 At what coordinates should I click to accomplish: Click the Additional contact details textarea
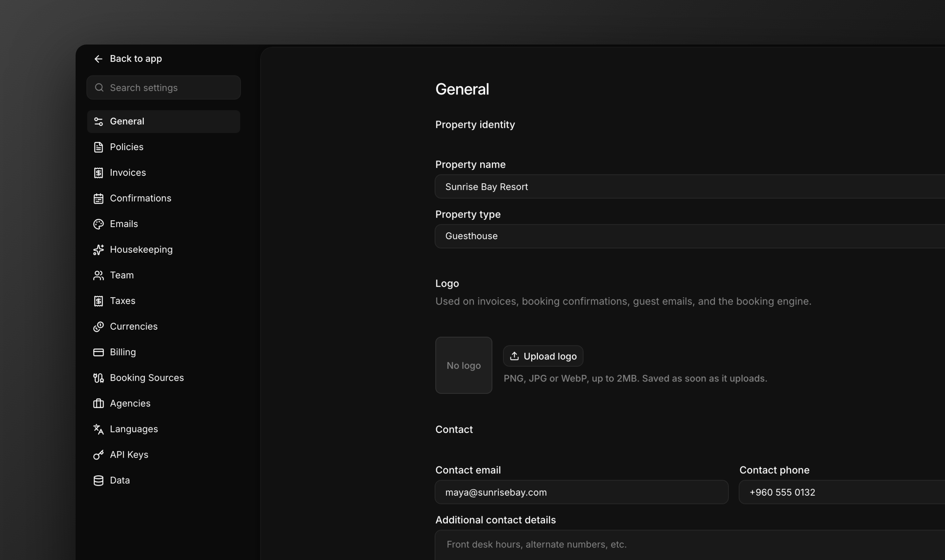[690, 545]
